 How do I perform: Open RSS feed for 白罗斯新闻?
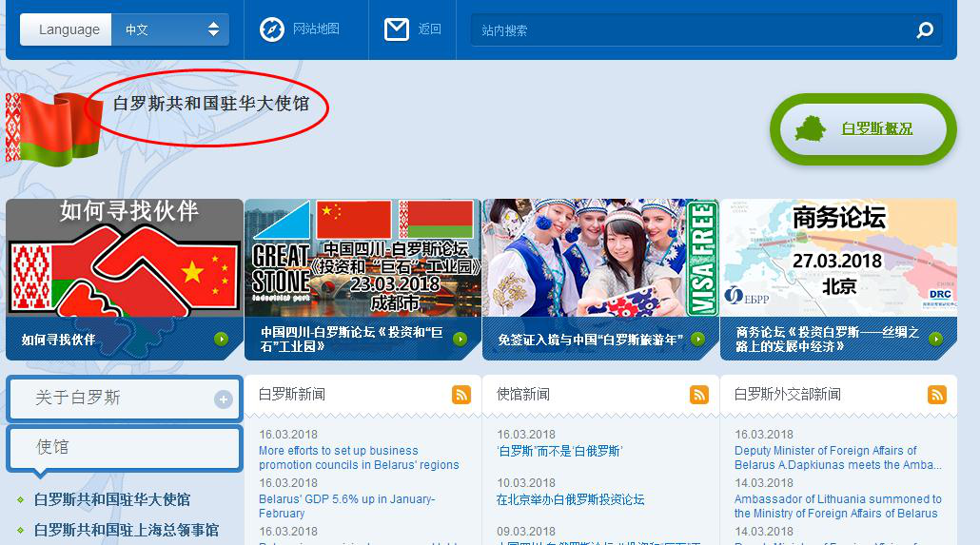coord(461,395)
